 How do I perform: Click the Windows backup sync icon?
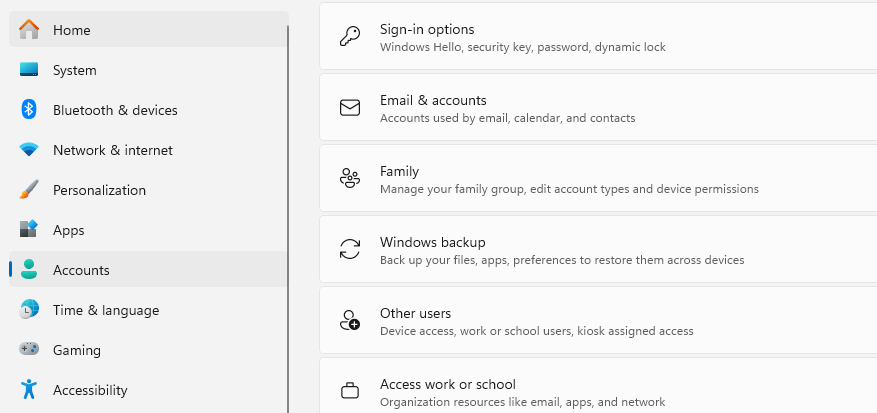(350, 250)
